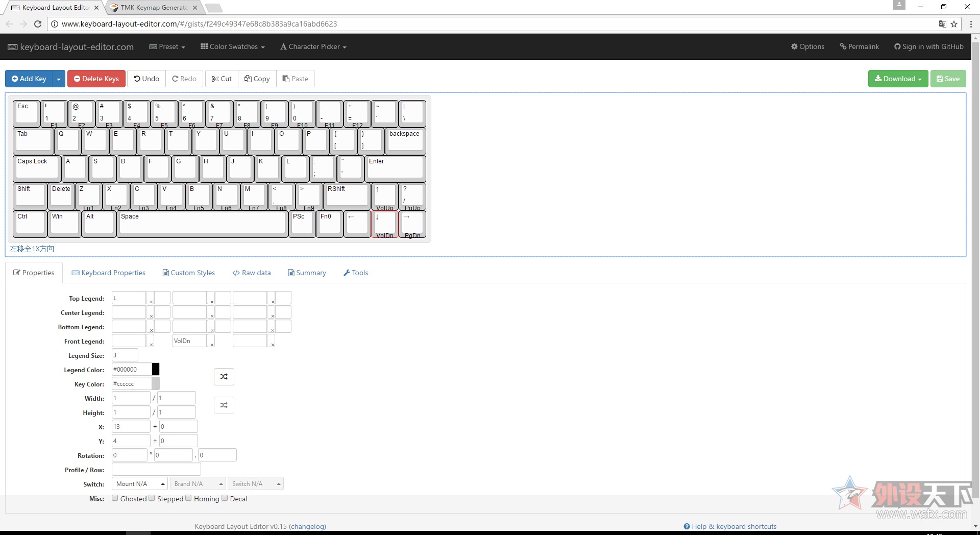Image resolution: width=980 pixels, height=535 pixels.
Task: Enable the Stepped checkbox
Action: [152, 498]
